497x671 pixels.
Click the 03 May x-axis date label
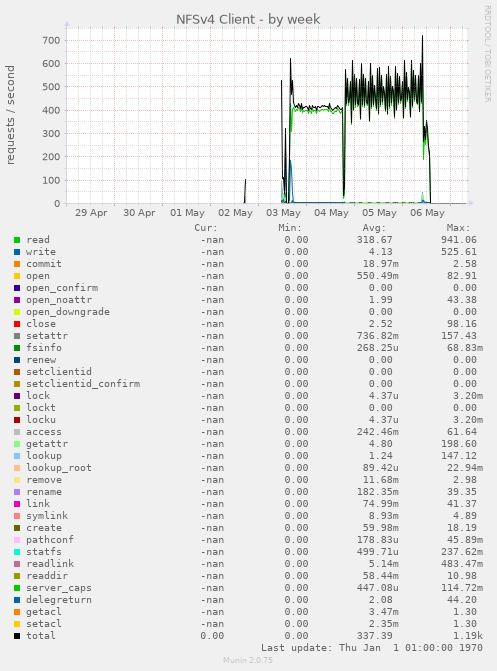(x=283, y=213)
